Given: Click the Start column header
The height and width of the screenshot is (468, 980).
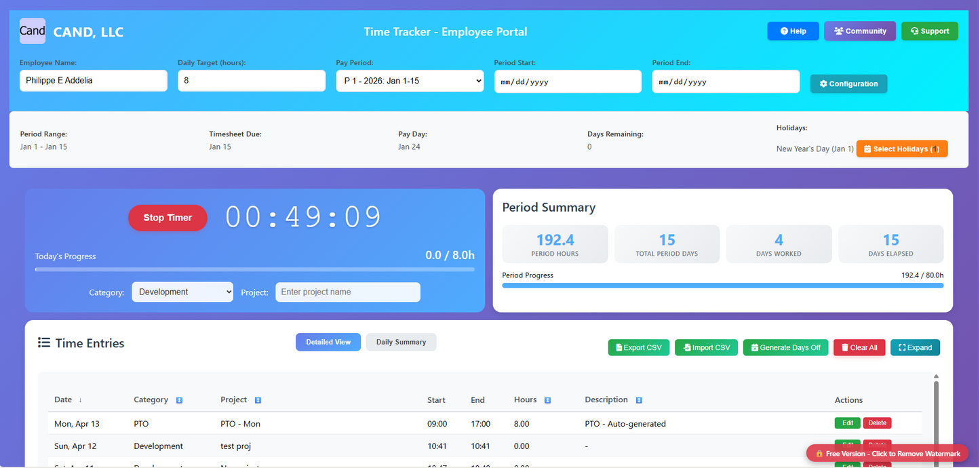Looking at the screenshot, I should 436,400.
